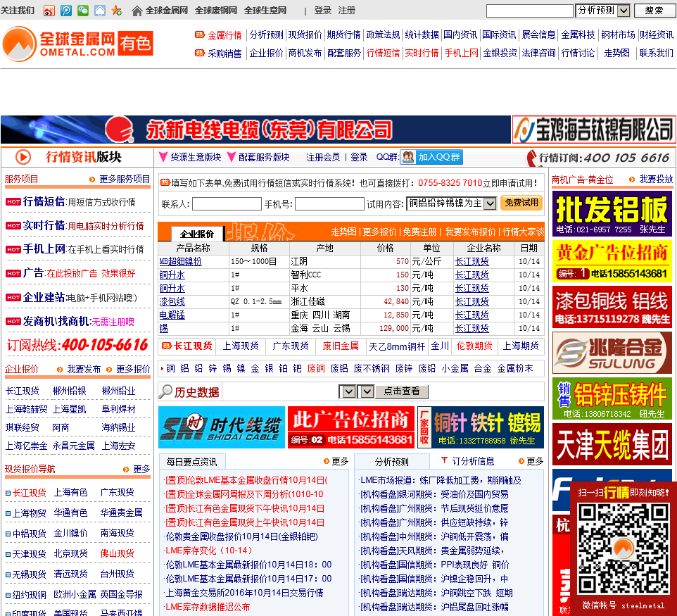This screenshot has width=677, height=616.
Task: Click the filter icon beside 订分析信息
Action: pos(444,460)
